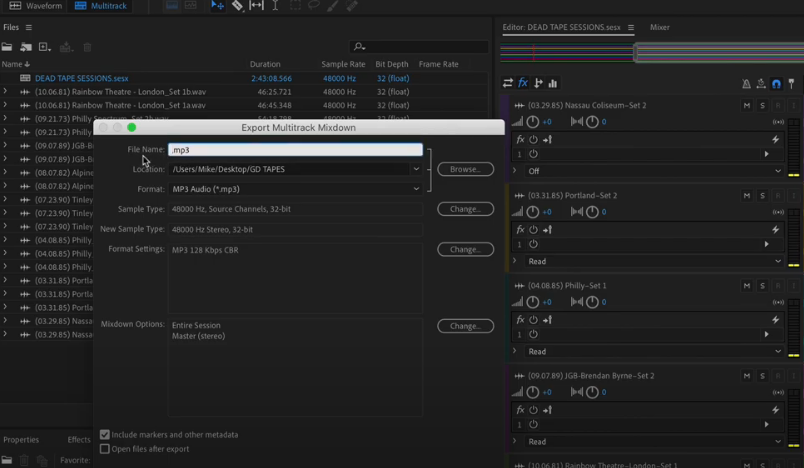This screenshot has height=468, width=804.
Task: Expand automation lanes of Nassau Coliseum-Set 2 track
Action: point(515,171)
